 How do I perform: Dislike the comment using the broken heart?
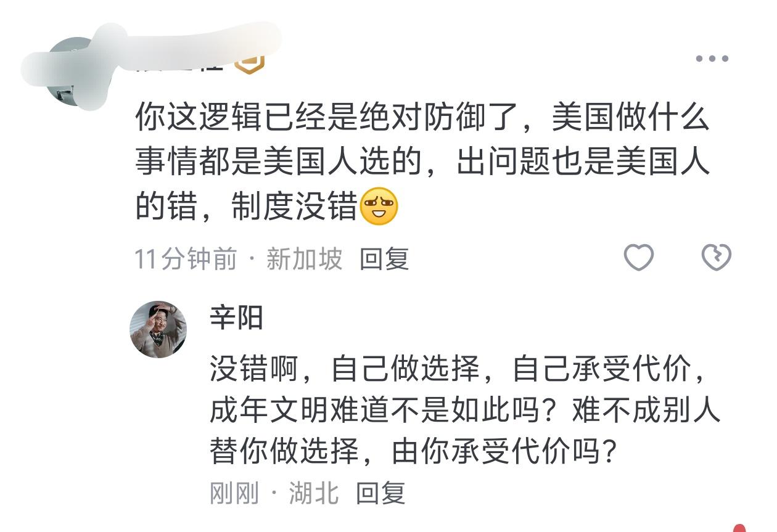717,258
